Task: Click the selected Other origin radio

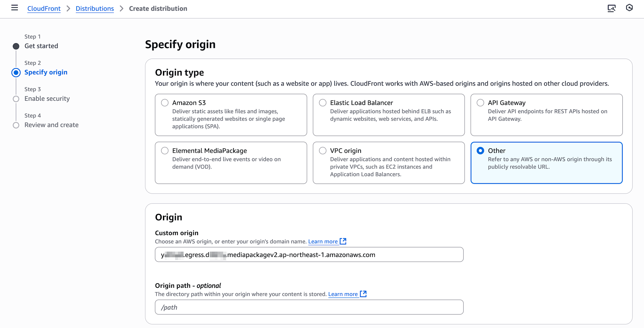Action: click(x=480, y=151)
